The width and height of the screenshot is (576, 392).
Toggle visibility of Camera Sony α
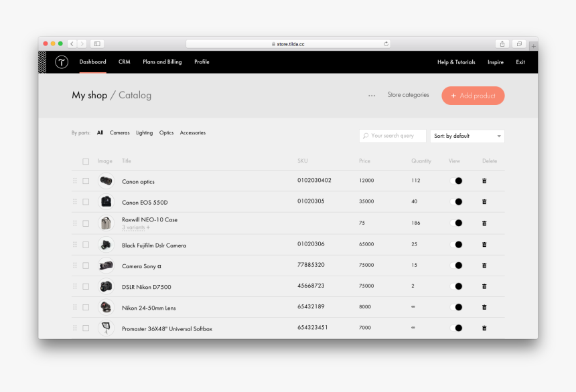tap(456, 266)
